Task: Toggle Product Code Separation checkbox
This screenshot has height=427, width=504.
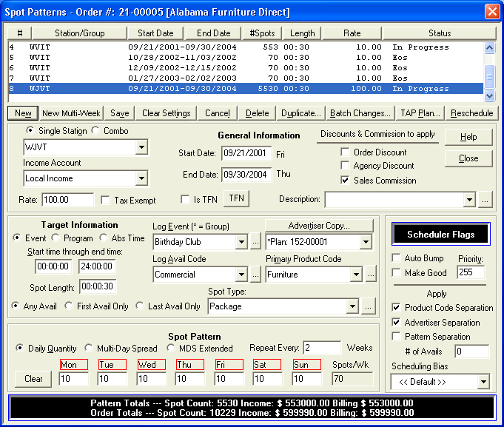Action: pos(396,307)
